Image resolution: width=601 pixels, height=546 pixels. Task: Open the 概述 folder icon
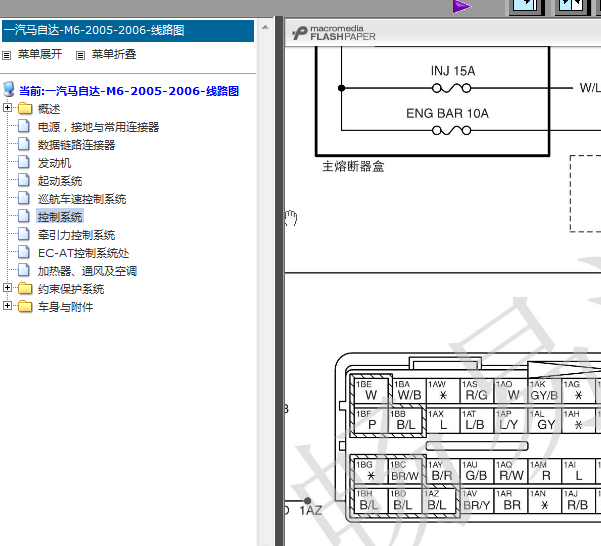tap(25, 108)
